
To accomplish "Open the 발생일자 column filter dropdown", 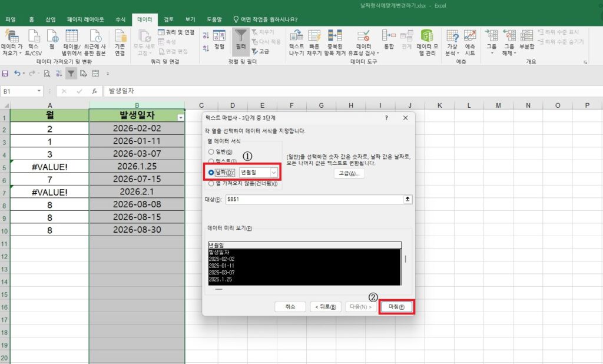I will pyautogui.click(x=180, y=117).
